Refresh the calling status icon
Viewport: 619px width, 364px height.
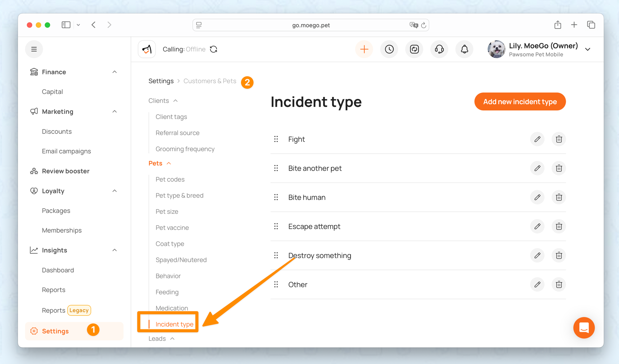214,49
